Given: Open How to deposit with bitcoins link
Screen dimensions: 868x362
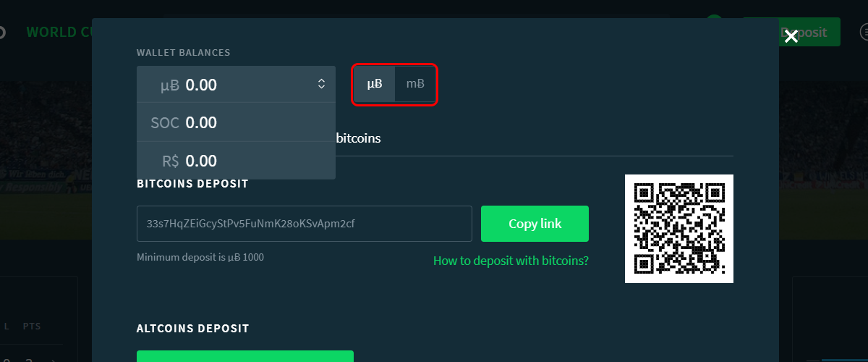Looking at the screenshot, I should point(511,261).
